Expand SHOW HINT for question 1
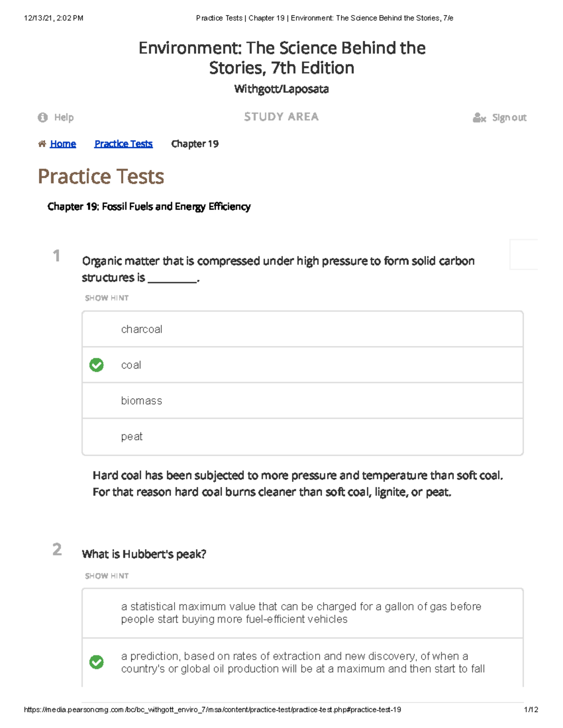This screenshot has height=728, width=563. tap(107, 298)
